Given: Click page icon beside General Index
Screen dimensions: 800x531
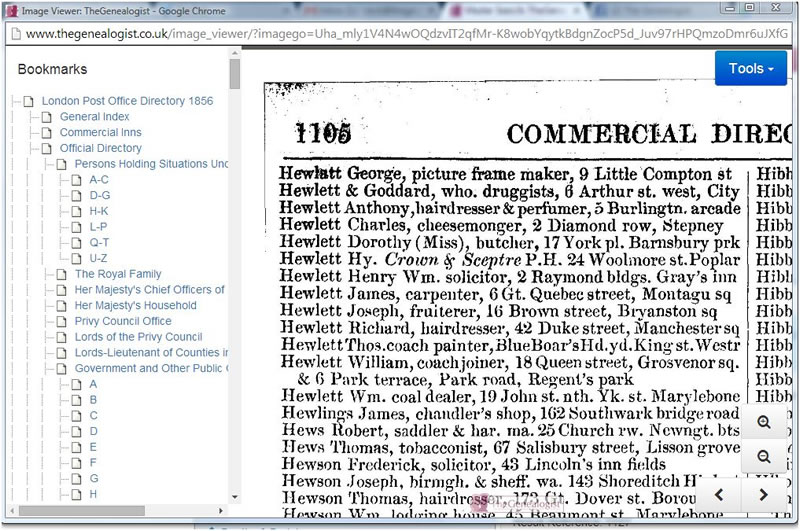Looking at the screenshot, I should 46,117.
